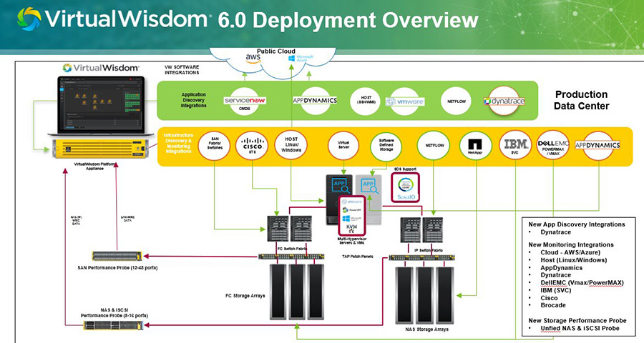This screenshot has width=644, height=343.
Task: Click the VirtualWisdom swirl logo in the header
Action: [x=29, y=19]
